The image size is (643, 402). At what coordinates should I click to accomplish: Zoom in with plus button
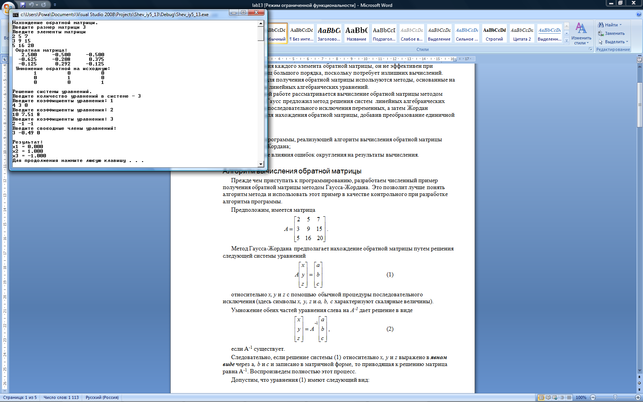(638, 397)
